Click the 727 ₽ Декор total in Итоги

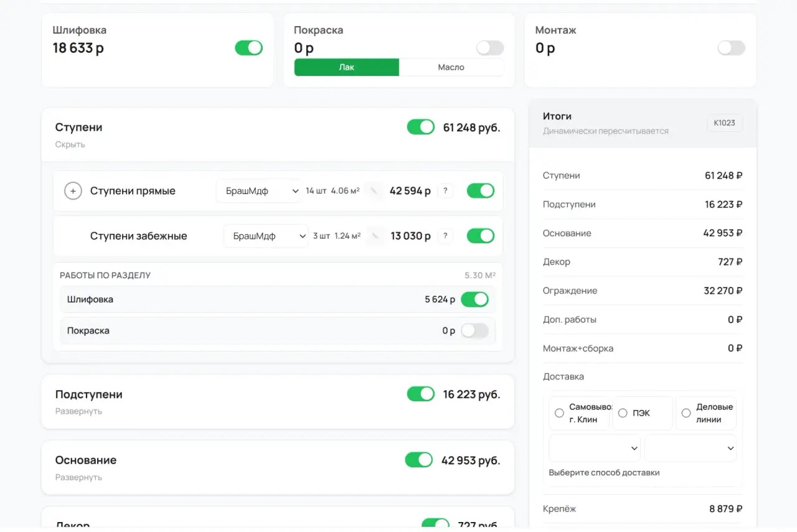(730, 262)
